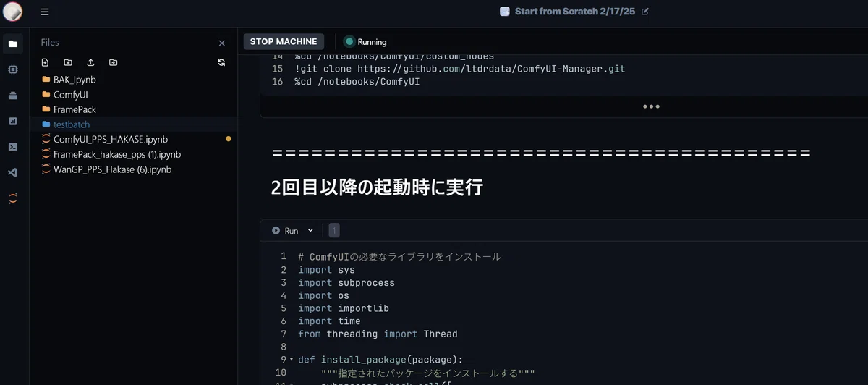
Task: Click the unsaved dot beside ComfyUI_PPS_HAKASE.ipynb
Action: [x=229, y=139]
